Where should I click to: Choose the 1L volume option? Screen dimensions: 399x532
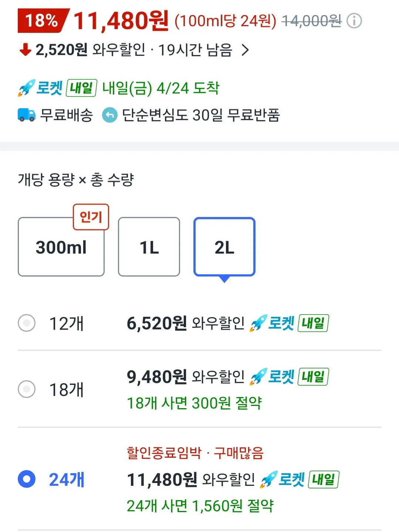(149, 247)
